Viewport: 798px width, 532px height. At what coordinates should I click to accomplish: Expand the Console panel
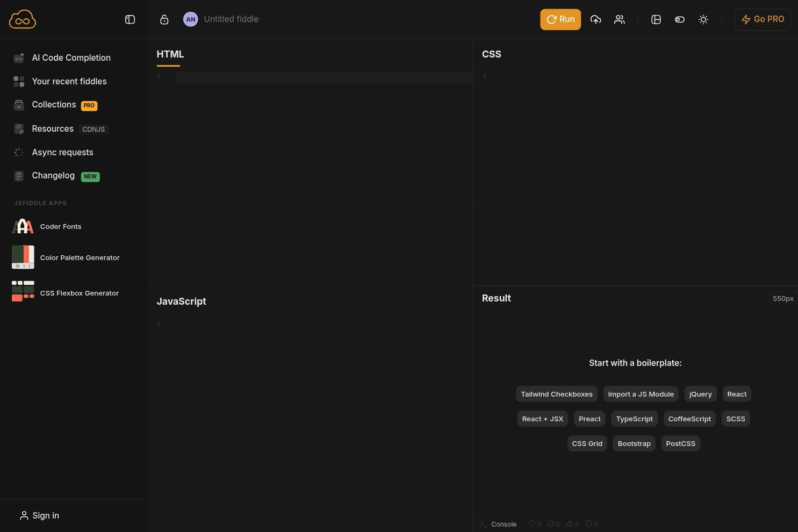click(498, 524)
